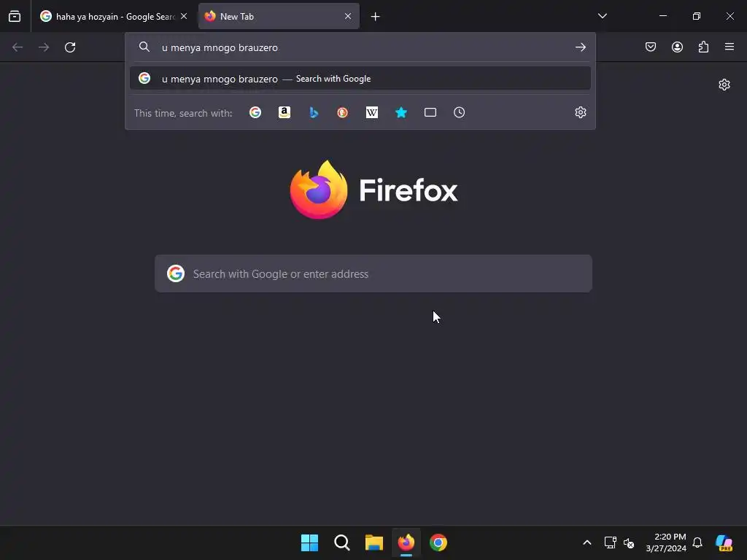Switch to the haha ya hozyain tab
The height and width of the screenshot is (560, 747).
pyautogui.click(x=115, y=16)
